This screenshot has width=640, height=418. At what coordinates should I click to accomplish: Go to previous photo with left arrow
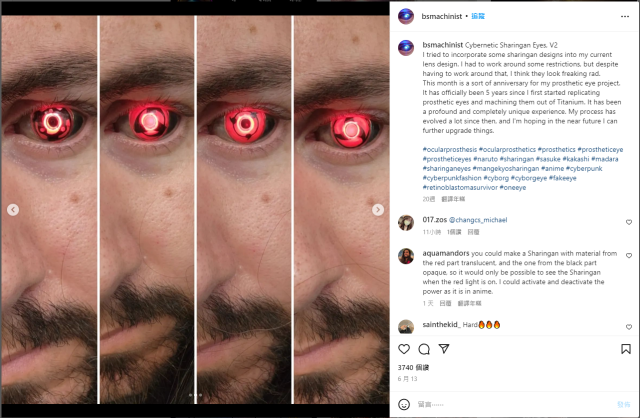(13, 209)
